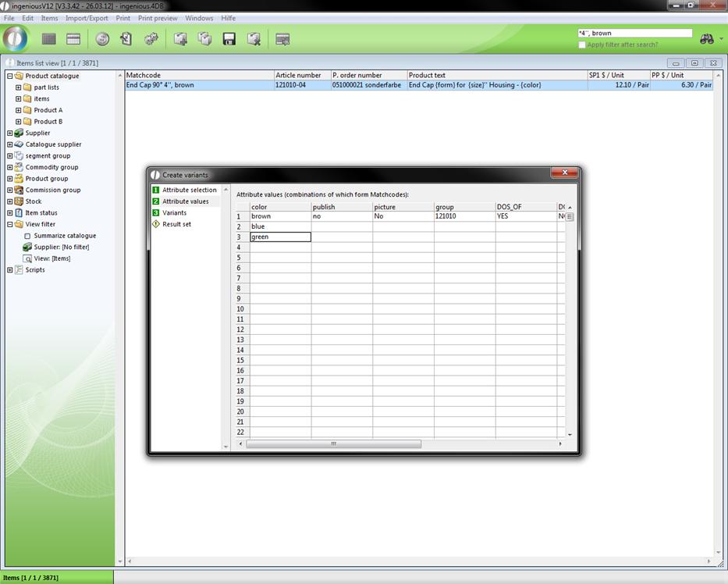Toggle the Summarize catalogue checkbox
This screenshot has height=584, width=728.
click(x=27, y=236)
